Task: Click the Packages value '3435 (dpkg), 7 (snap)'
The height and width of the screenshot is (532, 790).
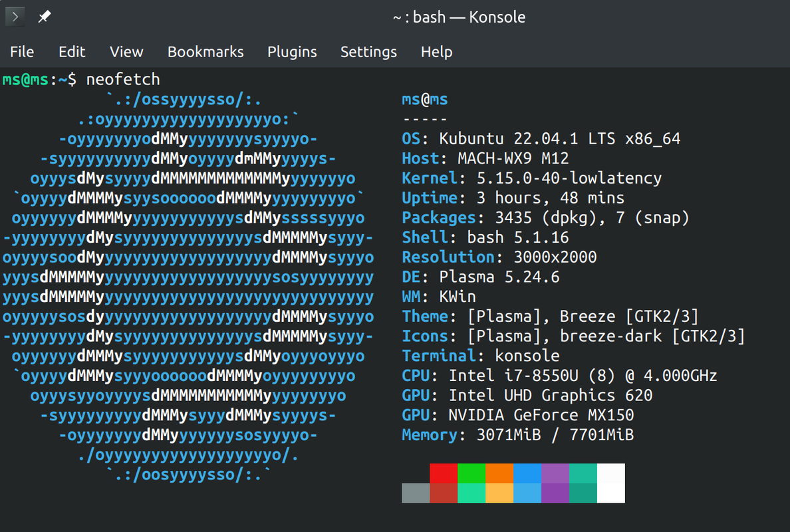Action: [592, 217]
